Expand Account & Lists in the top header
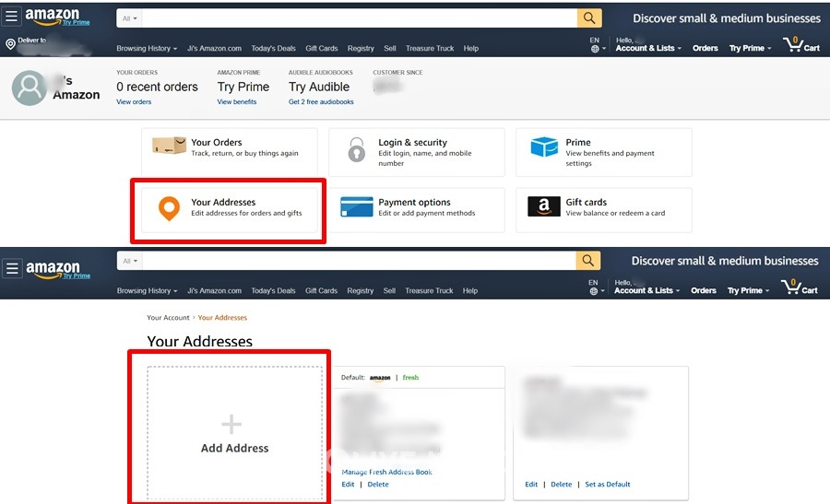Screen dimensions: 830x504 click(648, 48)
